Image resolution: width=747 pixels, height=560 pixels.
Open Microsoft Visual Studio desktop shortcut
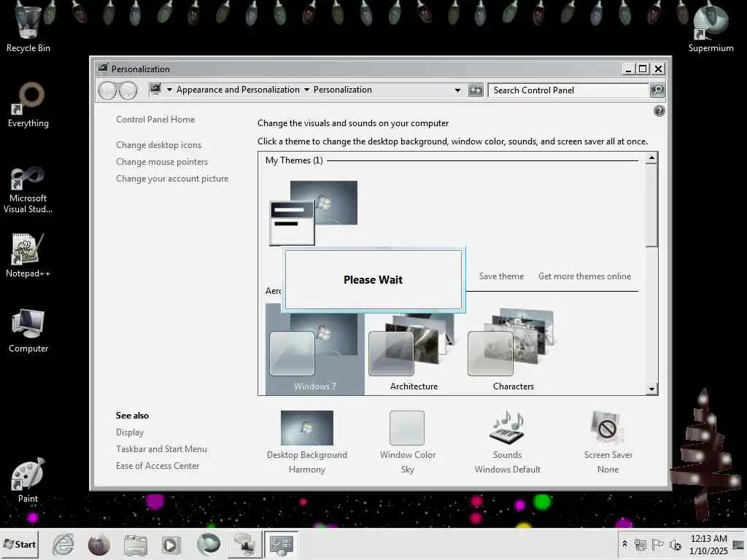[28, 190]
